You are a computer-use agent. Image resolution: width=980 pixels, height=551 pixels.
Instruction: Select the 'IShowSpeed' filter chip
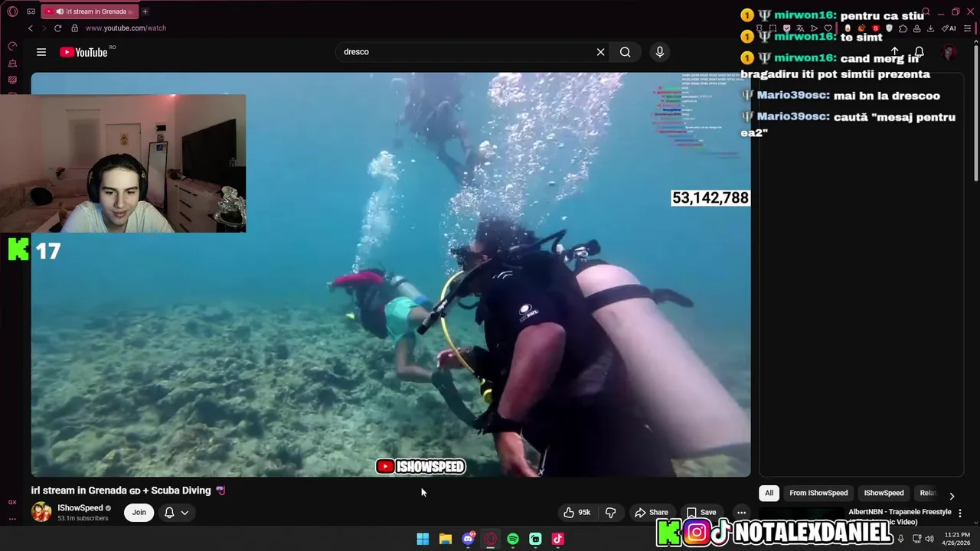884,493
